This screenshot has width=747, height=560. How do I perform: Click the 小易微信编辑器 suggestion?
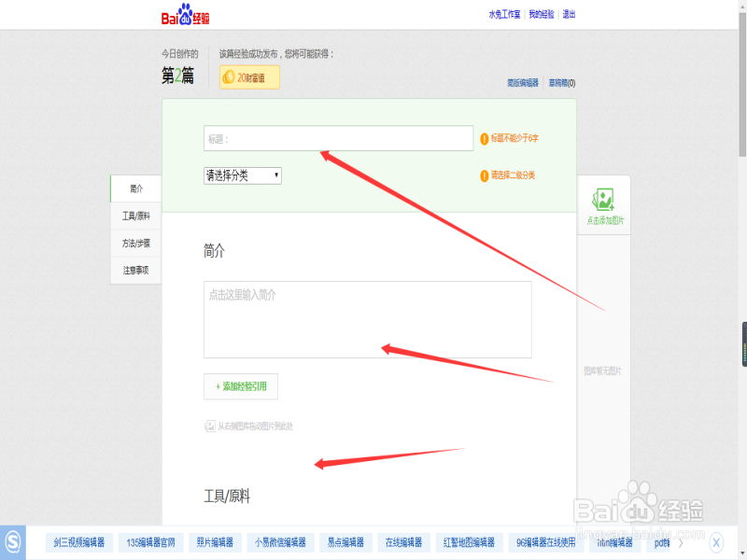point(280,542)
